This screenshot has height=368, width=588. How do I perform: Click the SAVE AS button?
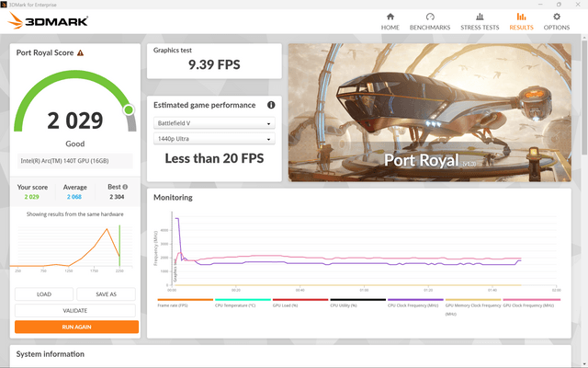click(107, 294)
